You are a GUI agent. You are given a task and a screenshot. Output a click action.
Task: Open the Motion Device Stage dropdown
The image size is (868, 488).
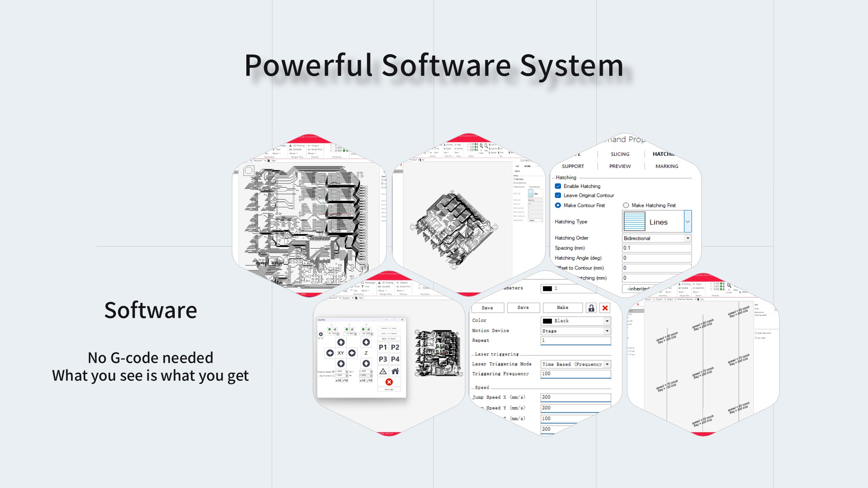576,331
